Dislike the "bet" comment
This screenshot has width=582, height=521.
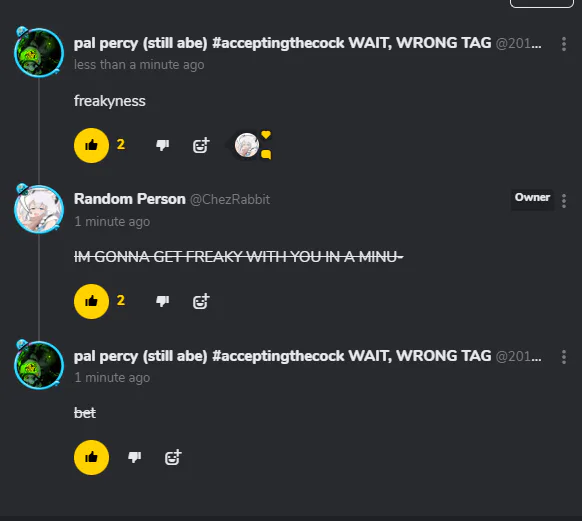(134, 457)
